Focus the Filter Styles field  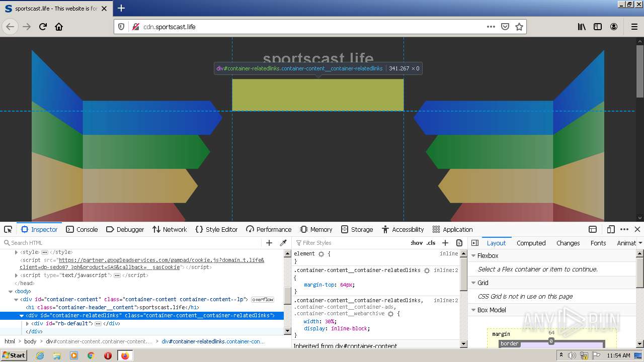pos(350,243)
